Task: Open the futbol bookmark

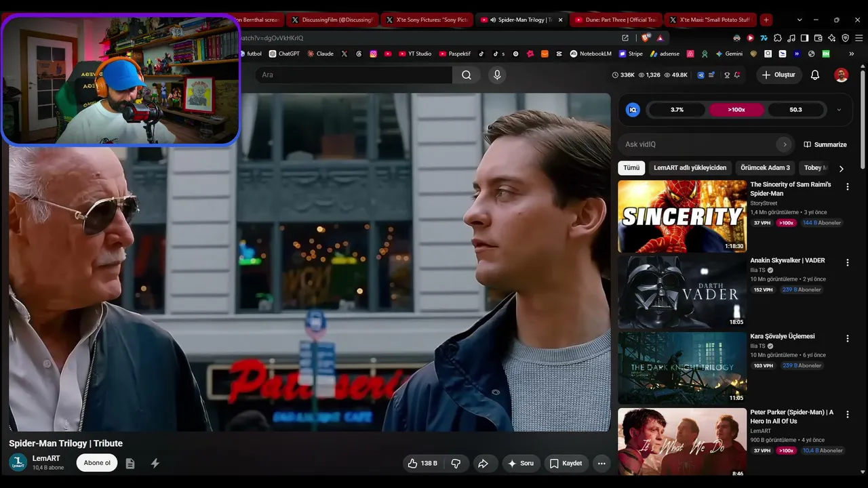Action: pos(250,54)
